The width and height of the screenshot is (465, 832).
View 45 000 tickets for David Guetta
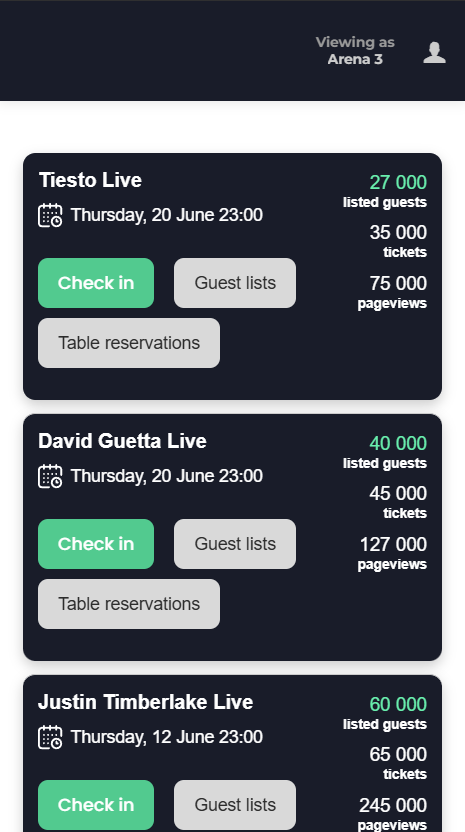(x=398, y=502)
